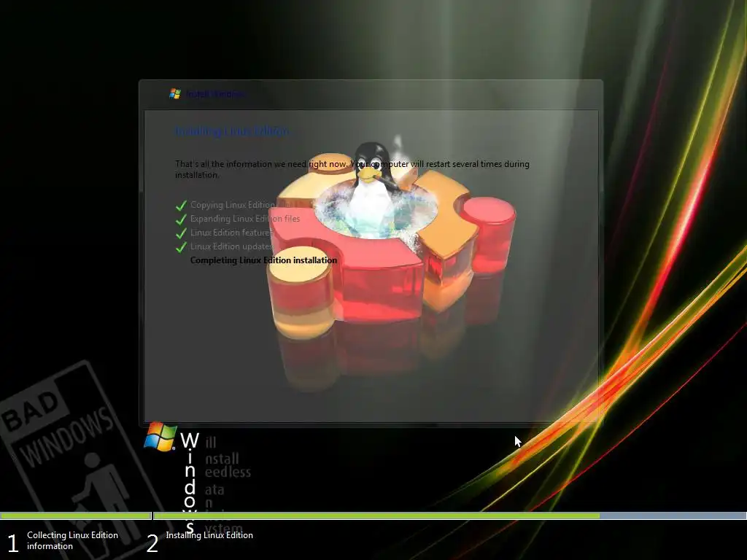The image size is (747, 560).
Task: Click 'Collecting Linux Edition information' stage label
Action: (72, 540)
